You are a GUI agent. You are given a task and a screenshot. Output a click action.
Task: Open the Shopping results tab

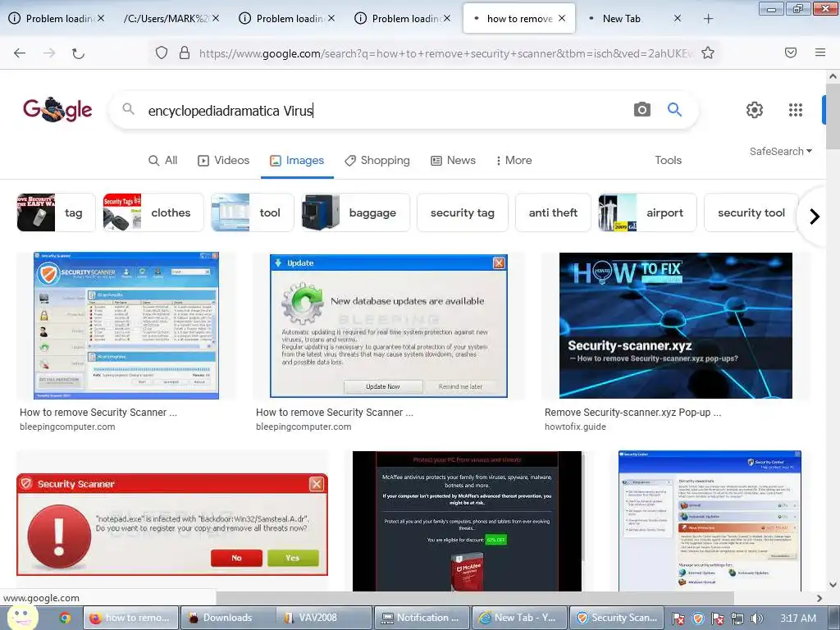377,160
